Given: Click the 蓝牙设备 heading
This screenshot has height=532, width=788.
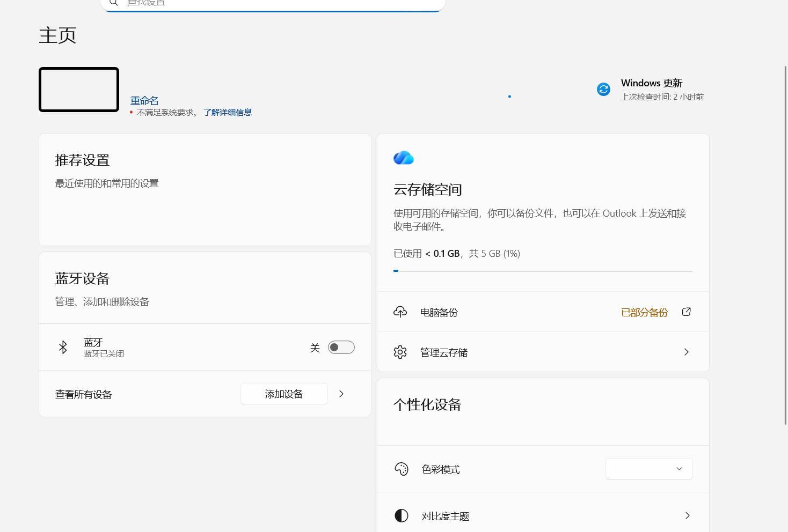Looking at the screenshot, I should point(82,279).
